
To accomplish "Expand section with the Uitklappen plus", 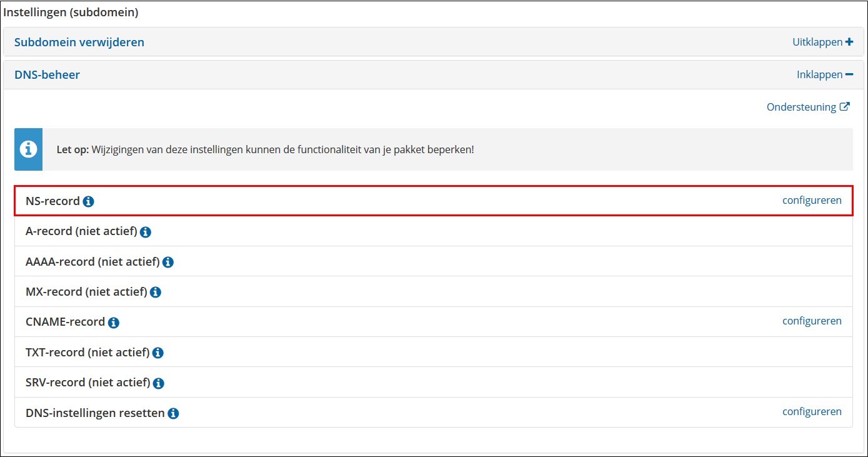I will (822, 42).
